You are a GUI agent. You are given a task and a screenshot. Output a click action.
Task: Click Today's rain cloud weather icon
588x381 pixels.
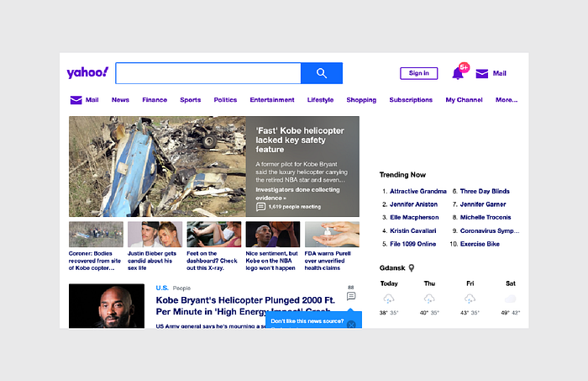389,299
